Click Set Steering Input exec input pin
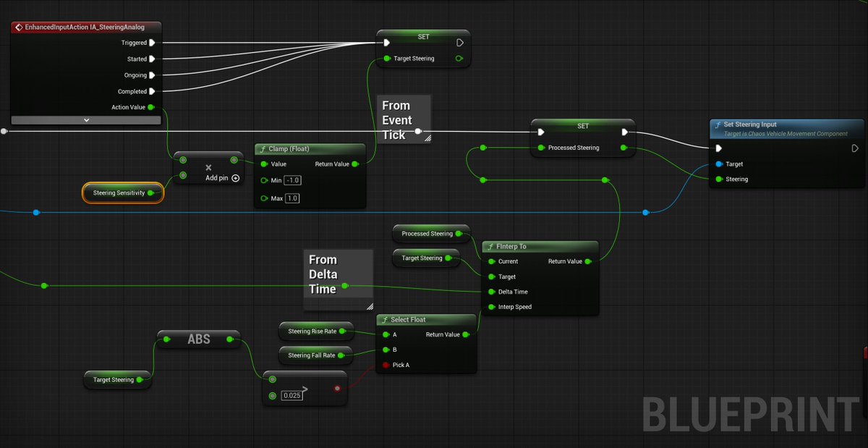868x448 pixels. point(719,148)
